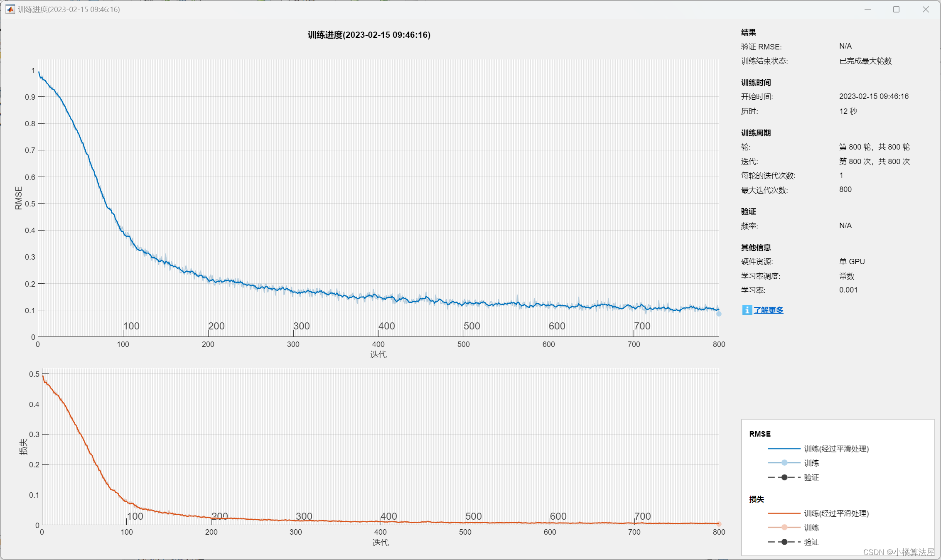Click the plot title 训练进度(2023-02-15 09:46:16)
Screen dimensions: 941x560
[x=369, y=35]
